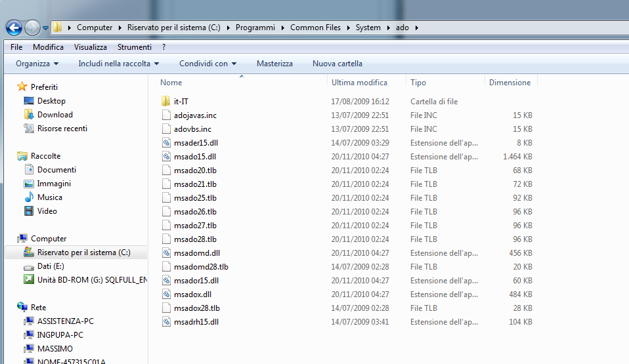The image size is (629, 364).
Task: Open the recent locations dropdown arrow
Action: coord(45,28)
